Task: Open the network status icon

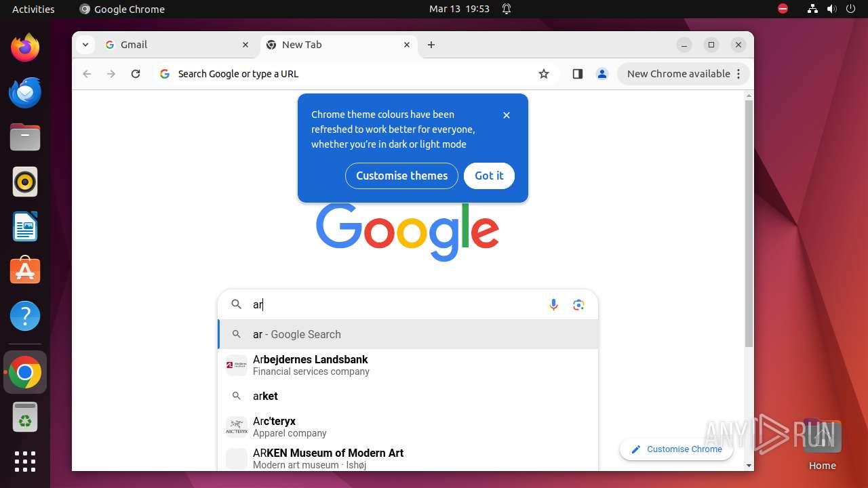Action: click(812, 9)
